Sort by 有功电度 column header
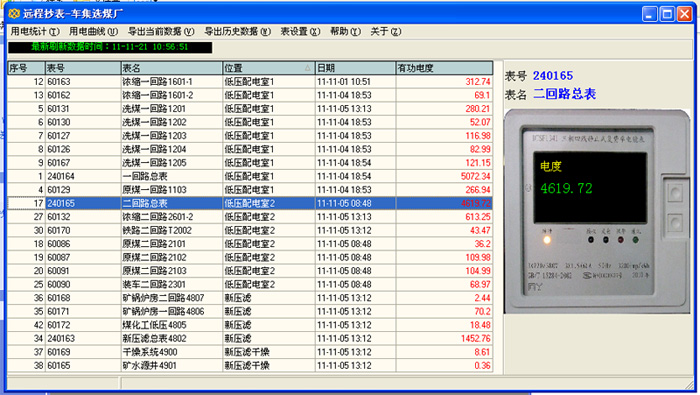This screenshot has width=700, height=395. pos(444,68)
